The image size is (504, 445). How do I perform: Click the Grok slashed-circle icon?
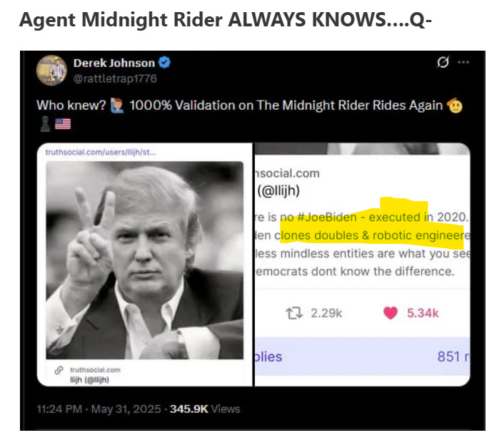click(443, 62)
